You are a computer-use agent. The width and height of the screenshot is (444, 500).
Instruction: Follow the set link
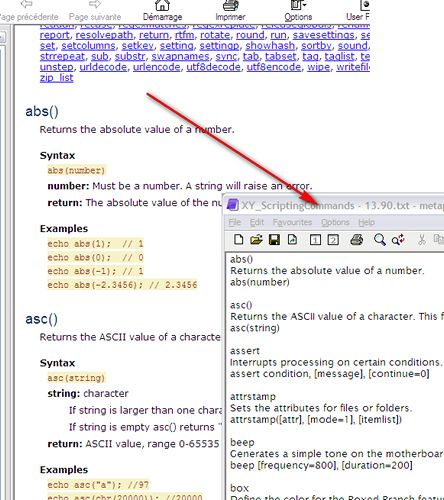pyautogui.click(x=47, y=46)
